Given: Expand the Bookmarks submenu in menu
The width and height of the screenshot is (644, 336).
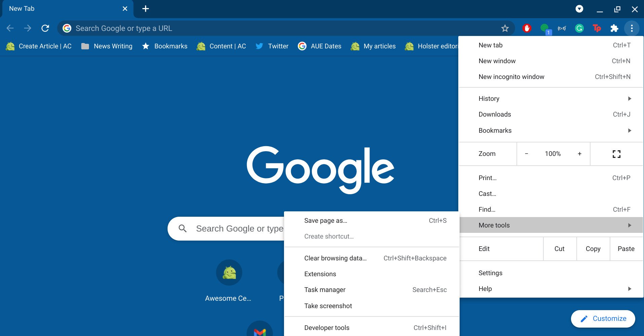Looking at the screenshot, I should click(x=551, y=130).
